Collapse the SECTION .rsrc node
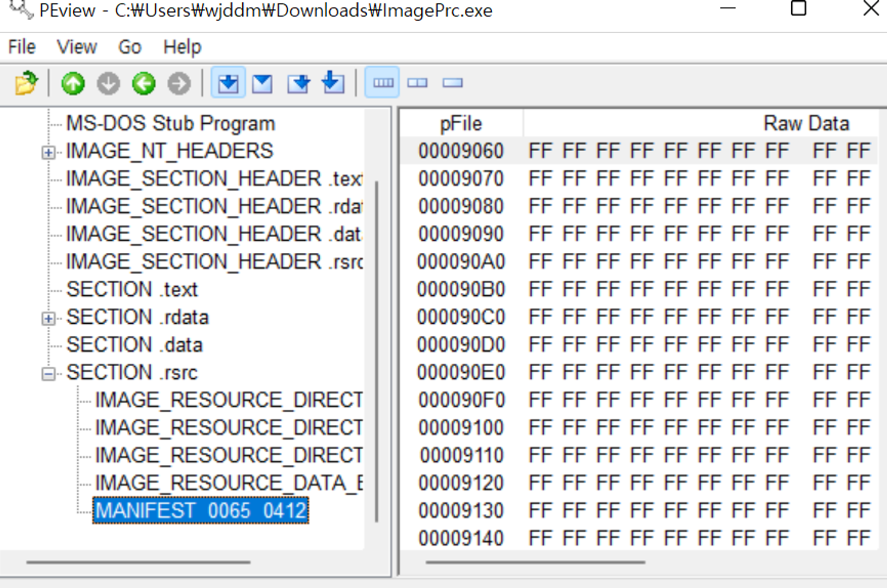Screen dimensions: 887x588 [x=48, y=374]
